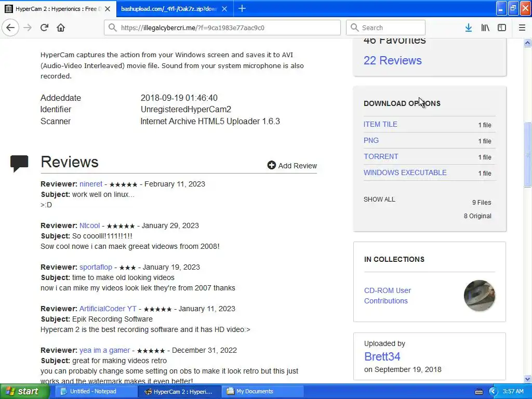Image resolution: width=532 pixels, height=399 pixels.
Task: Click the browser Back arrow button
Action: tap(10, 28)
